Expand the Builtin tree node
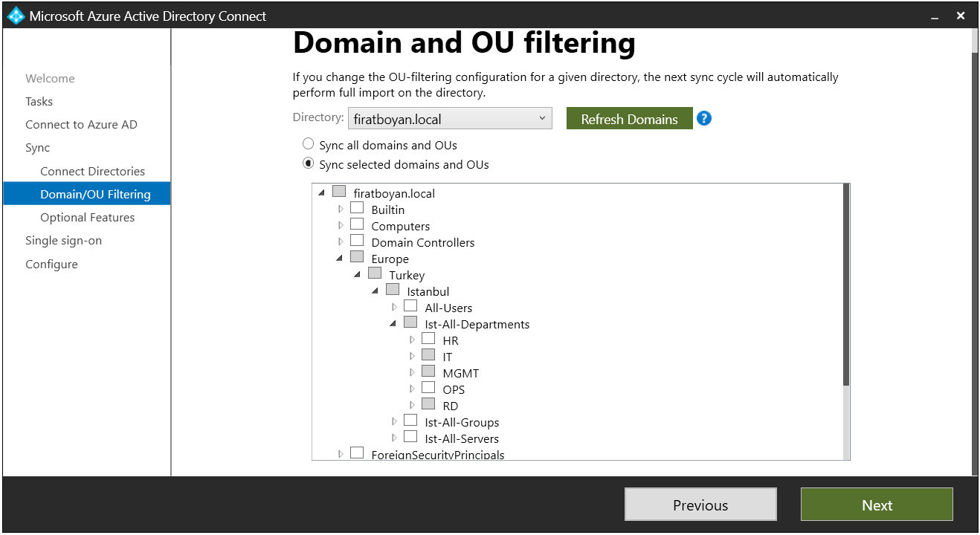 (341, 210)
